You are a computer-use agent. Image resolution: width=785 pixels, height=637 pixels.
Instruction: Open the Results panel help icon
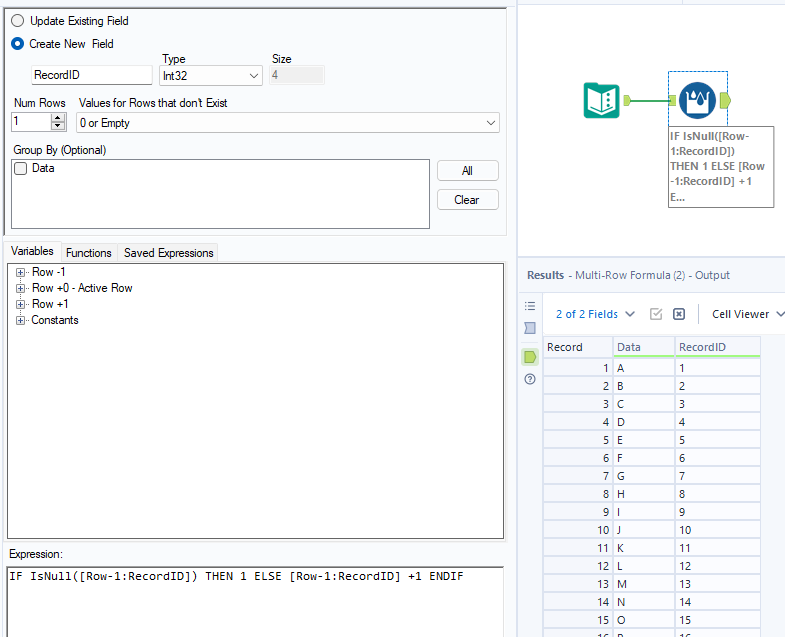click(x=530, y=379)
